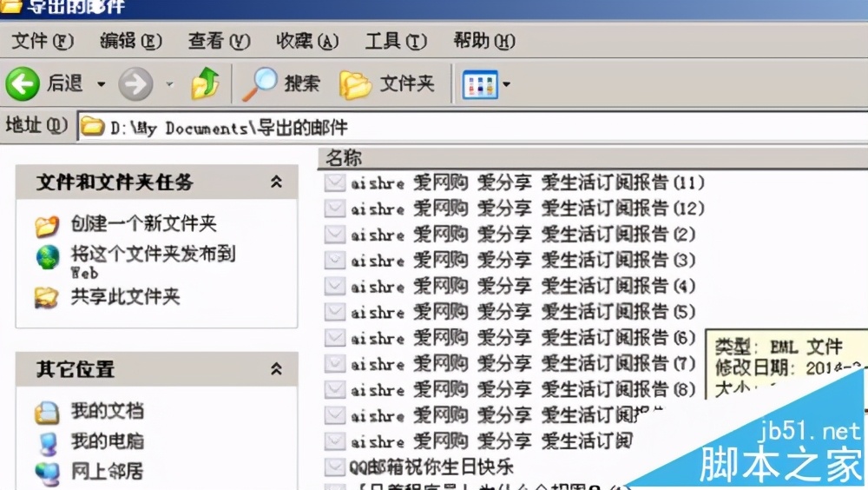Image resolution: width=868 pixels, height=490 pixels.
Task: Open the 文件(F) menu
Action: pyautogui.click(x=42, y=41)
